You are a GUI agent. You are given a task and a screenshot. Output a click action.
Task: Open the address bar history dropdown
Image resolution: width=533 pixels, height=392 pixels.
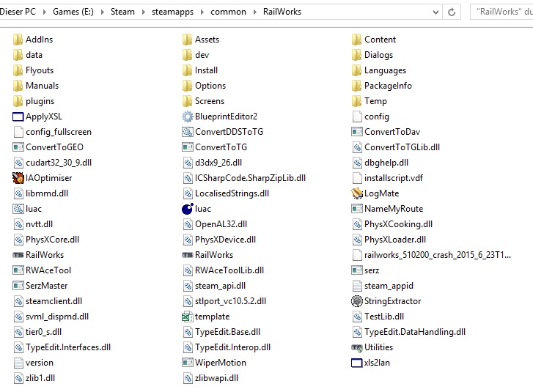tap(435, 12)
